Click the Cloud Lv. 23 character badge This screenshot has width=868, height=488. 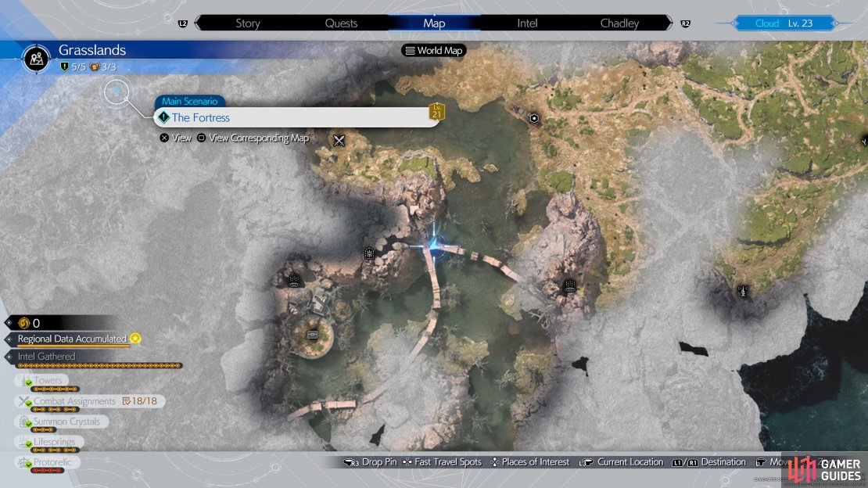pyautogui.click(x=784, y=23)
